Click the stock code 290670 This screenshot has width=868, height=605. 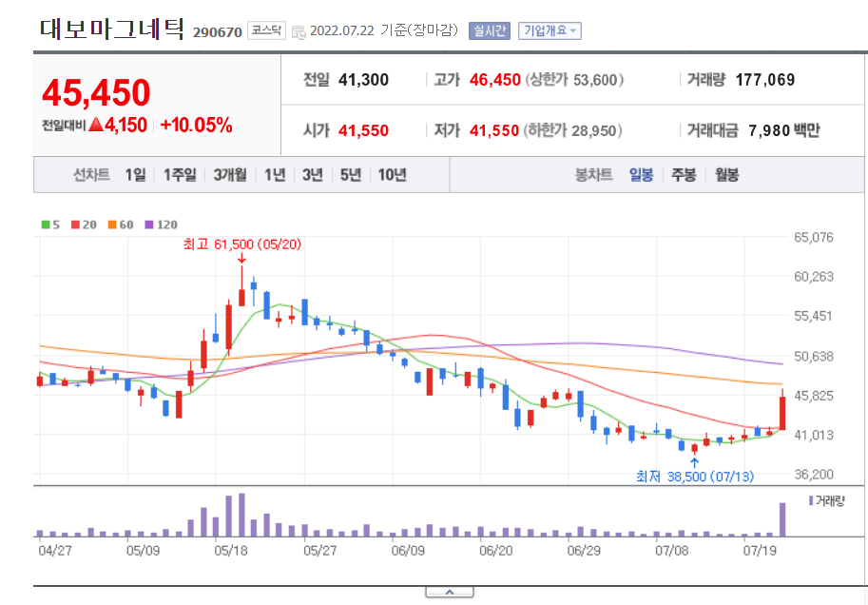point(218,32)
